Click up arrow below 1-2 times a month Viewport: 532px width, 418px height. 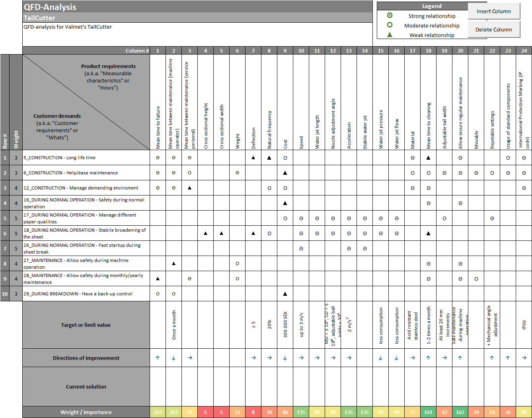[428, 358]
